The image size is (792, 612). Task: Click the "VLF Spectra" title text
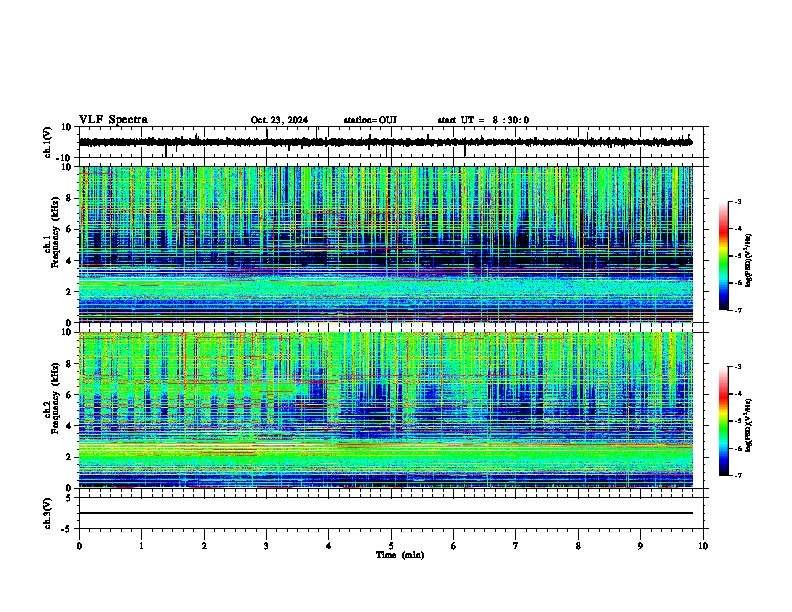click(x=113, y=120)
